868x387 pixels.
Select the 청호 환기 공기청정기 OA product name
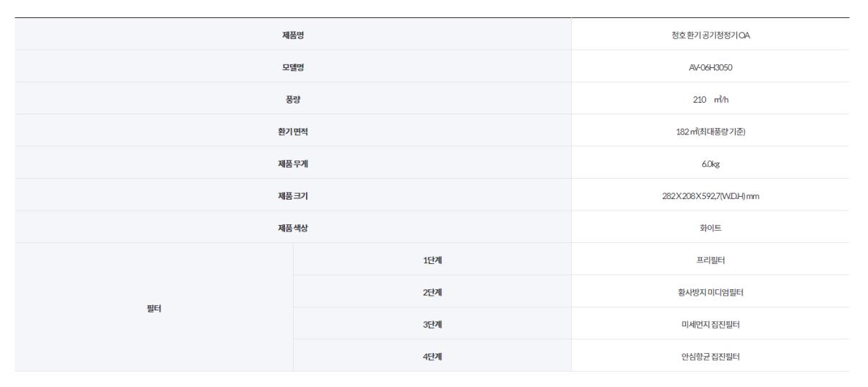point(710,34)
